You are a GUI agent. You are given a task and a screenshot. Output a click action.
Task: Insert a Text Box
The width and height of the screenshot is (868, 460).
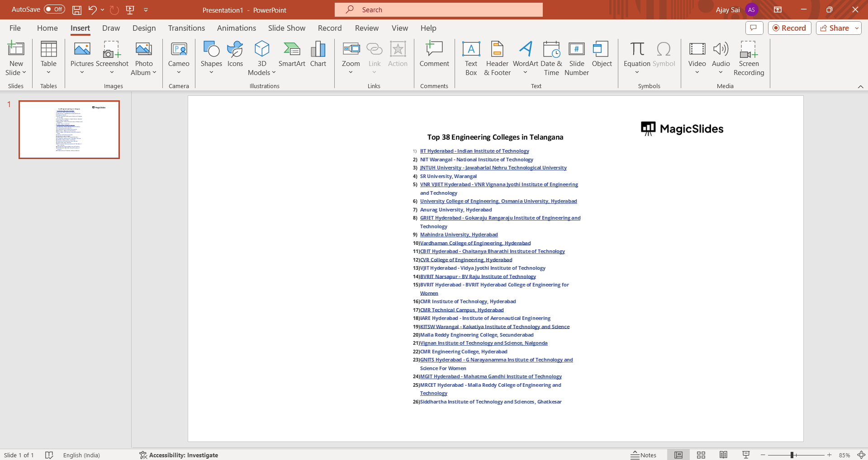471,59
